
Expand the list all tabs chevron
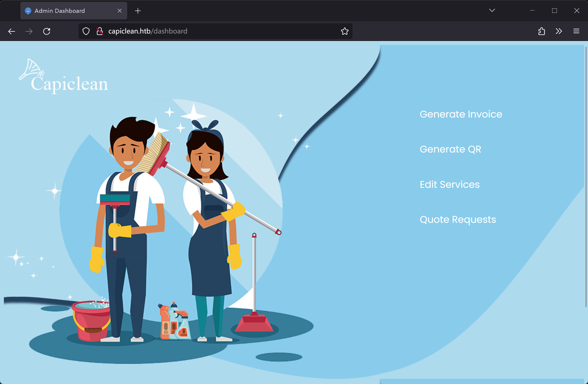click(x=492, y=10)
